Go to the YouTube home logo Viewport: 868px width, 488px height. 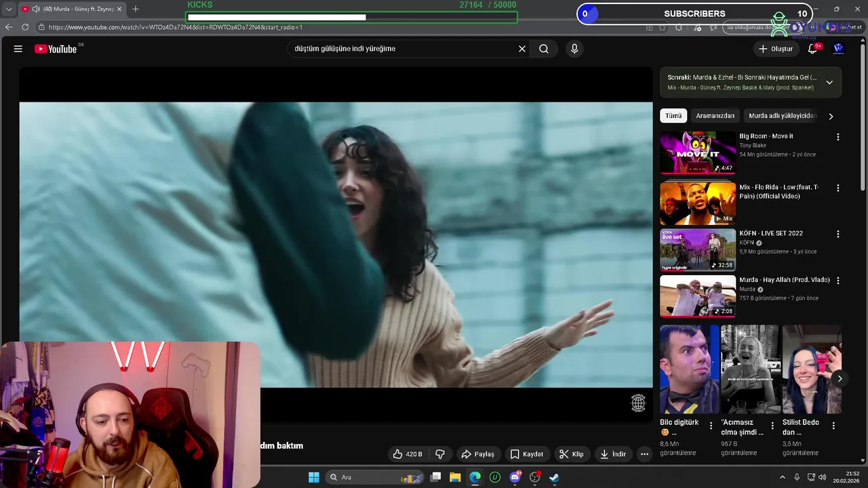point(56,49)
